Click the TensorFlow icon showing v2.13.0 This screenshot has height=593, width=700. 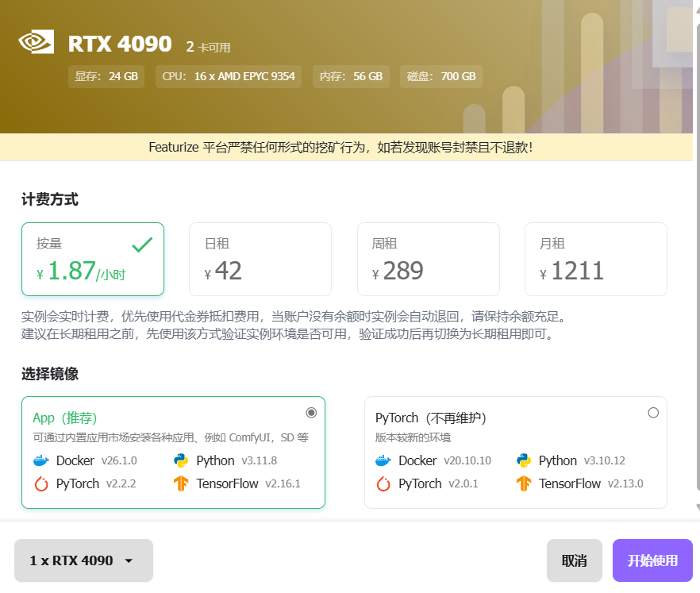click(x=524, y=483)
